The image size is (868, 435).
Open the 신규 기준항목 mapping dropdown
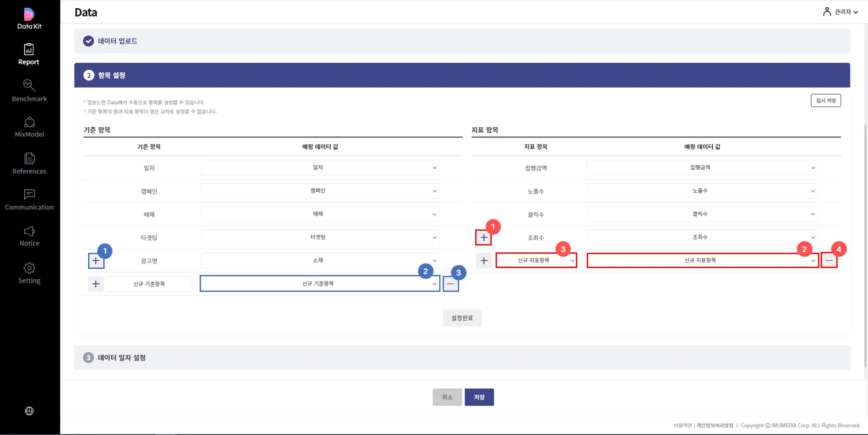point(320,284)
